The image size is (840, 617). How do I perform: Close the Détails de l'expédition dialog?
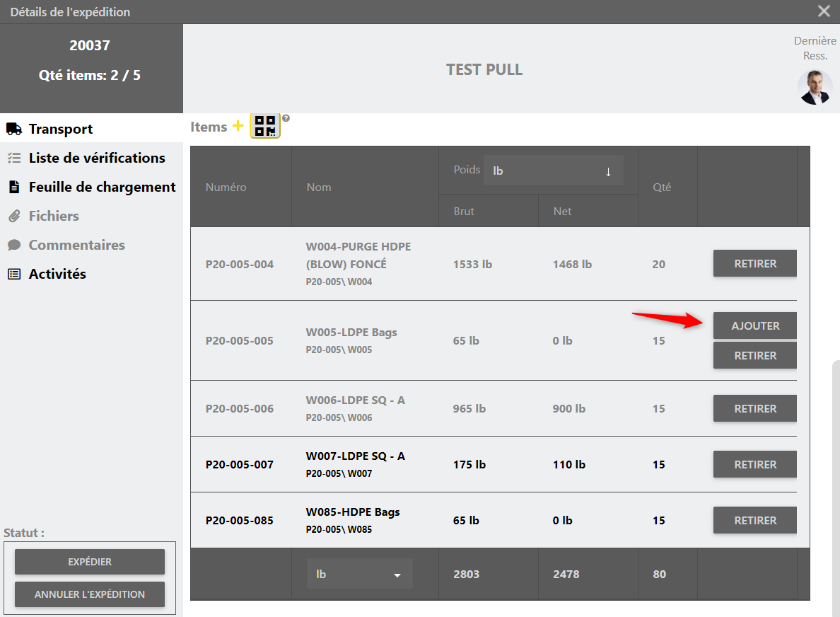(824, 11)
